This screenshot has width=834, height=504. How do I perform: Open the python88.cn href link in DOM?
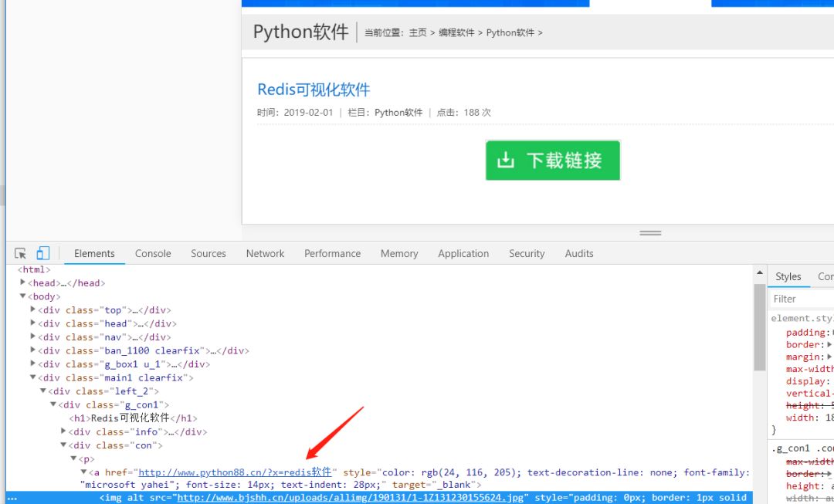pyautogui.click(x=235, y=472)
